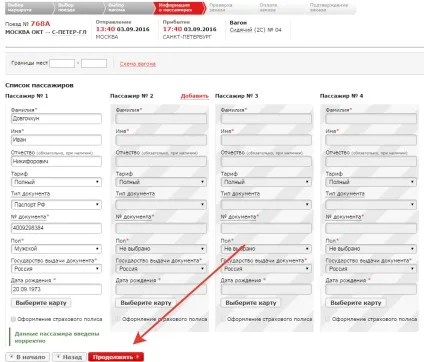Open the Тип документа dropdown for passenger 4
The image size is (424, 362).
(x=371, y=204)
